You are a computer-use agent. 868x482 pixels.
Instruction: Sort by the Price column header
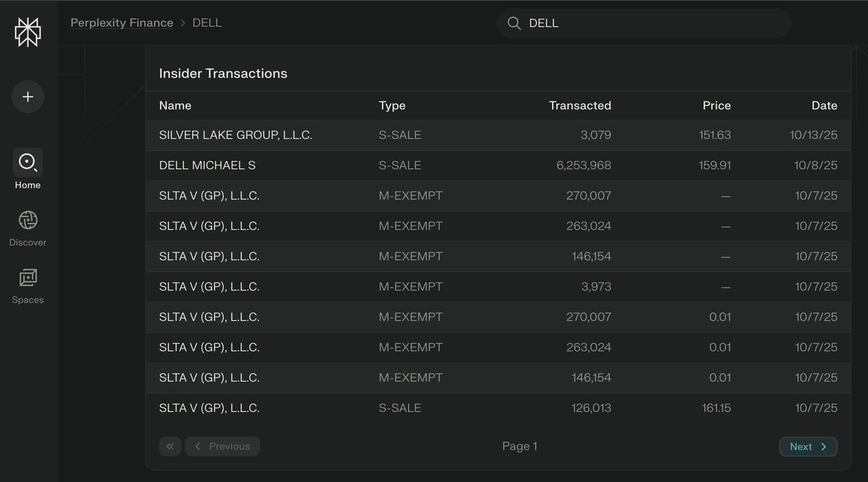click(717, 106)
